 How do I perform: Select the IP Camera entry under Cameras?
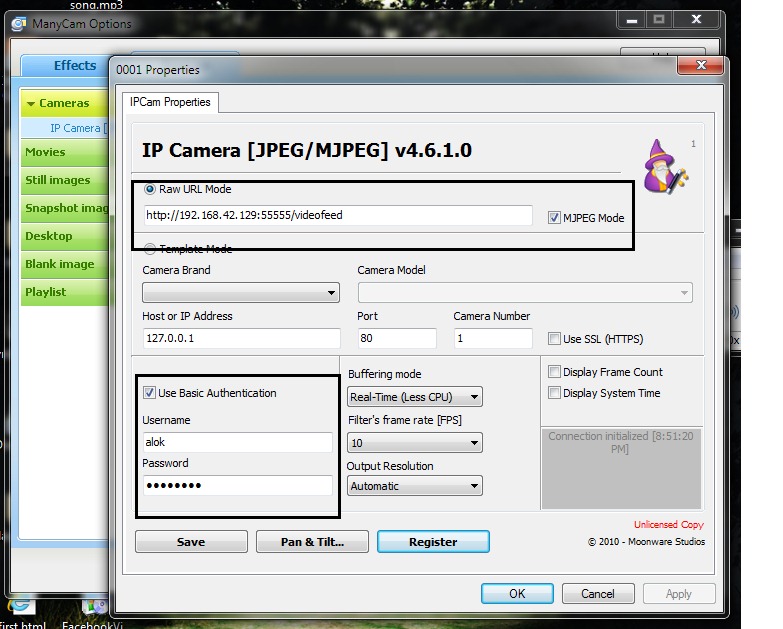[x=65, y=128]
